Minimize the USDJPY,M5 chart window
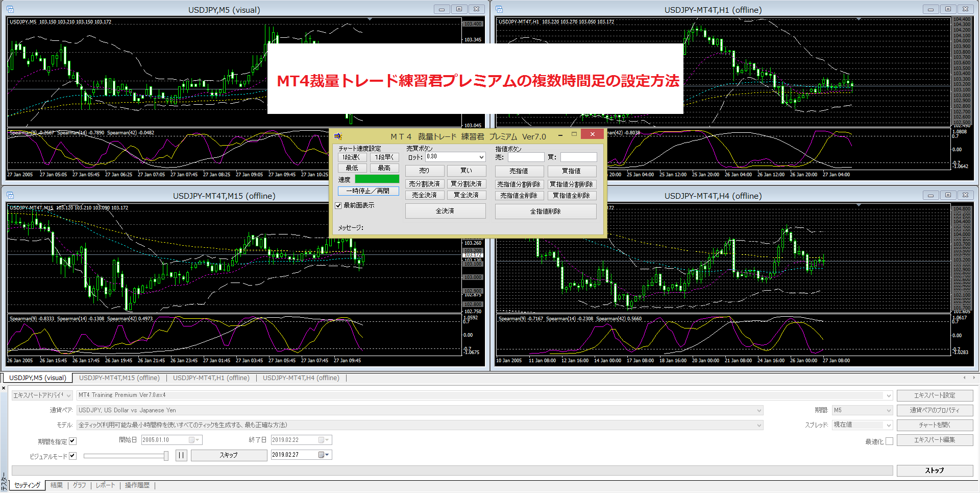Viewport: 980px width, 493px height. point(442,9)
